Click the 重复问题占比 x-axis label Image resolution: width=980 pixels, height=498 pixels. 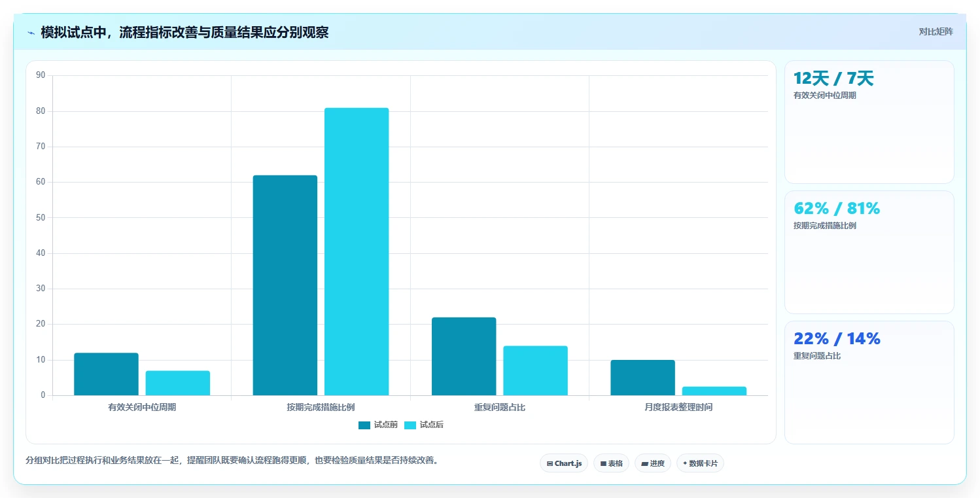500,407
